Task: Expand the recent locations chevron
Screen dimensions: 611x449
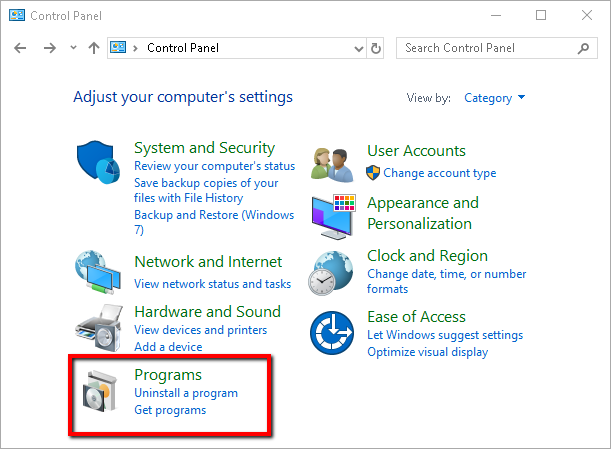Action: pos(73,48)
